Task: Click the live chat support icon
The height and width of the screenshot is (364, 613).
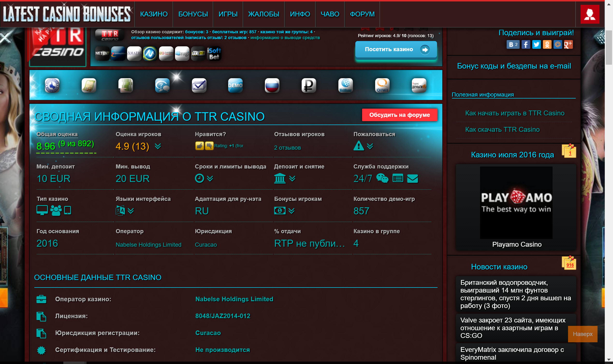Action: 382,178
